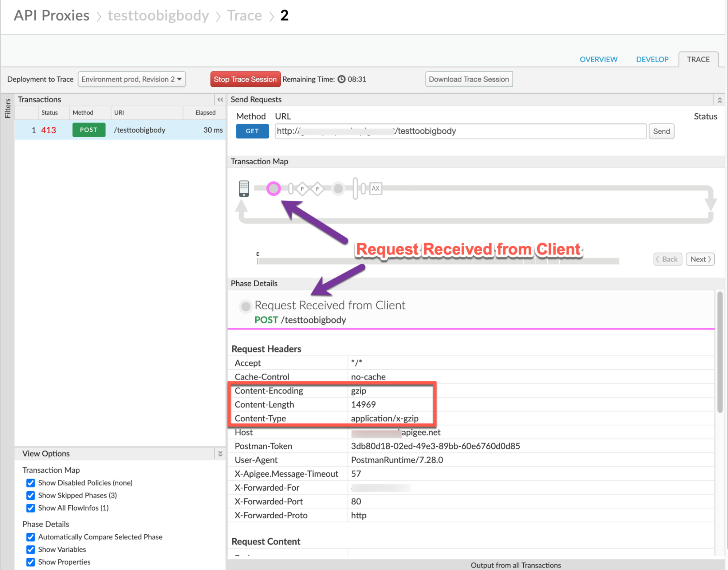Uncheck Show Skipped Phases option

click(x=31, y=495)
